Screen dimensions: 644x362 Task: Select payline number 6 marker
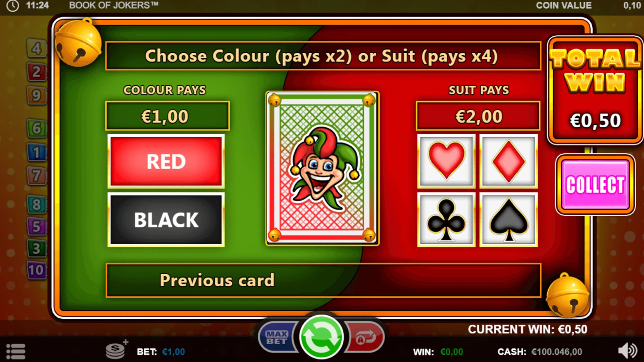tap(37, 128)
